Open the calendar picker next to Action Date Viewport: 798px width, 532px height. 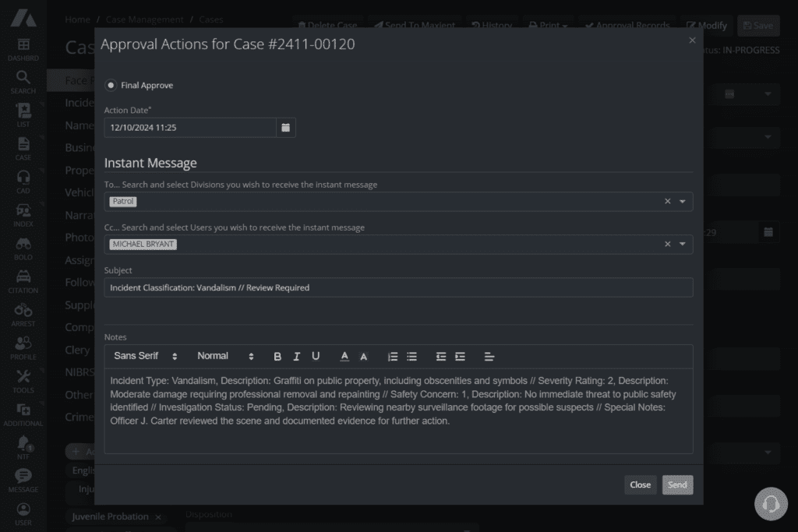pos(286,126)
